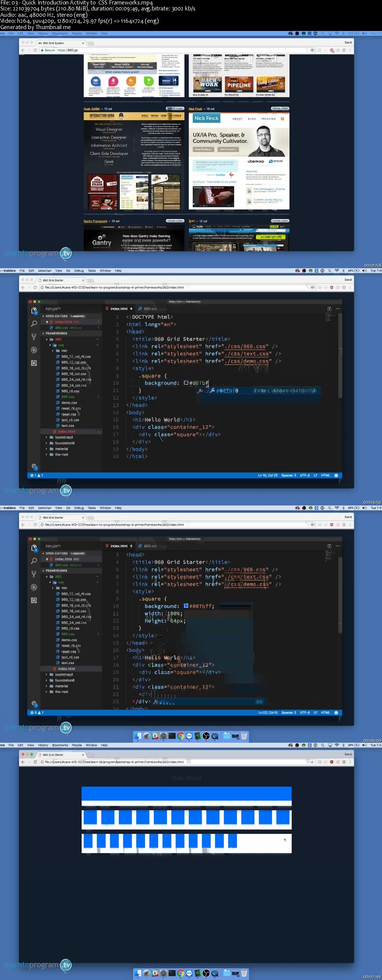Open Source Control icon in 00:04:59 VS Code frame
The width and height of the screenshot is (382, 980).
coord(34,337)
